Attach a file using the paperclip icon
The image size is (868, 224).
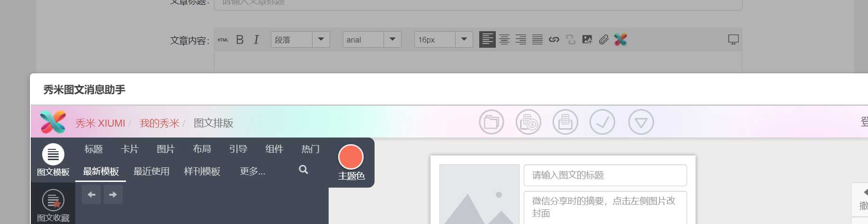point(603,40)
